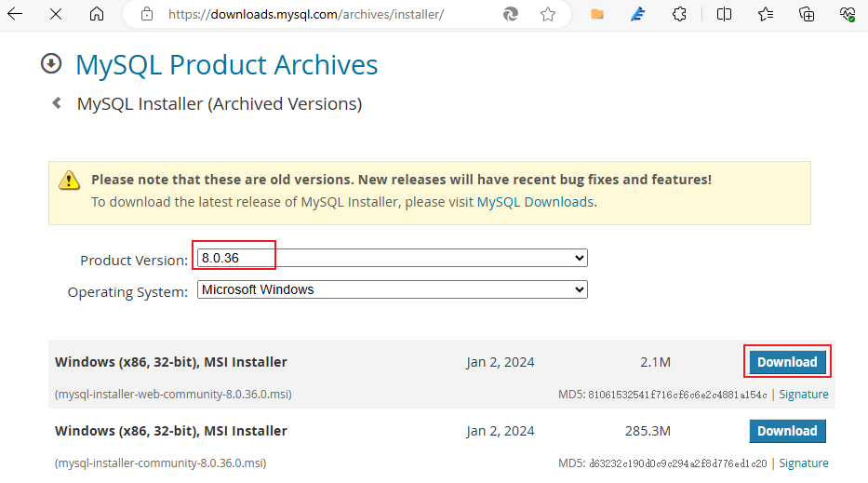
Task: Expand the Operating System dropdown
Action: (x=392, y=289)
